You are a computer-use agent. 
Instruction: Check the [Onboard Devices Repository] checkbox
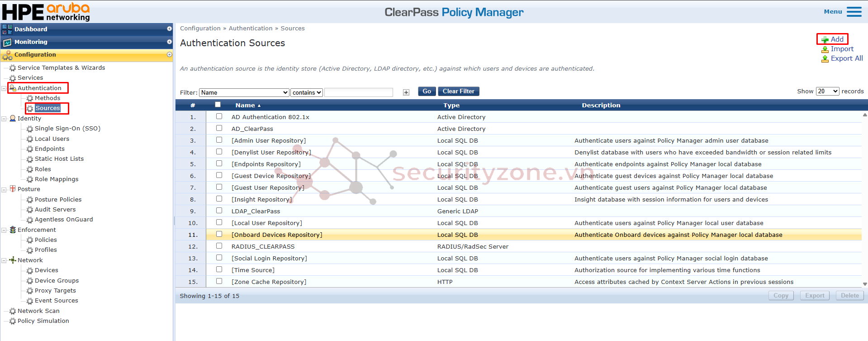(219, 234)
